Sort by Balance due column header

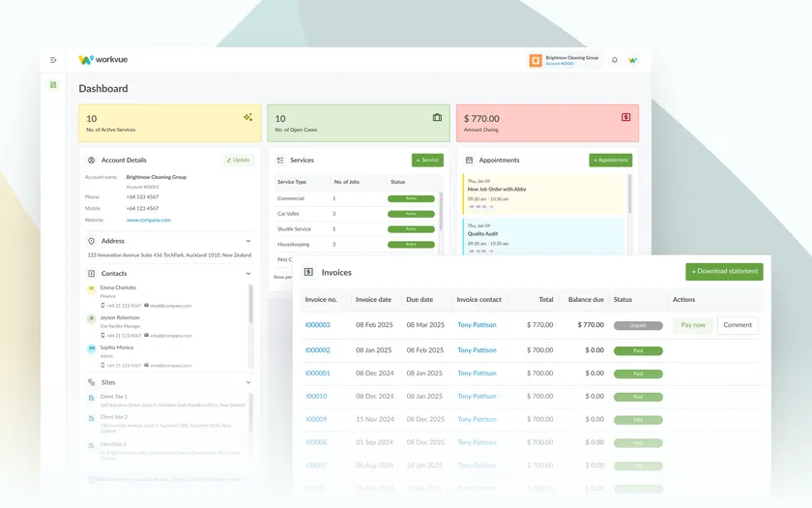(x=586, y=300)
